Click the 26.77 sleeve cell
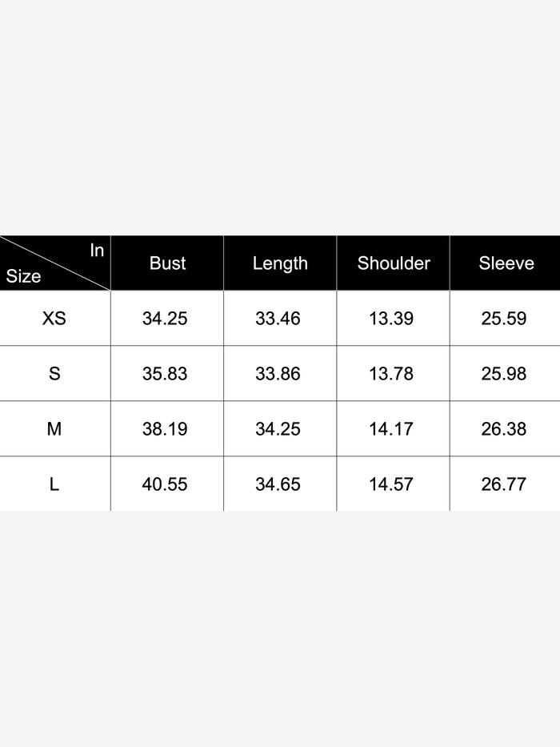 (504, 484)
